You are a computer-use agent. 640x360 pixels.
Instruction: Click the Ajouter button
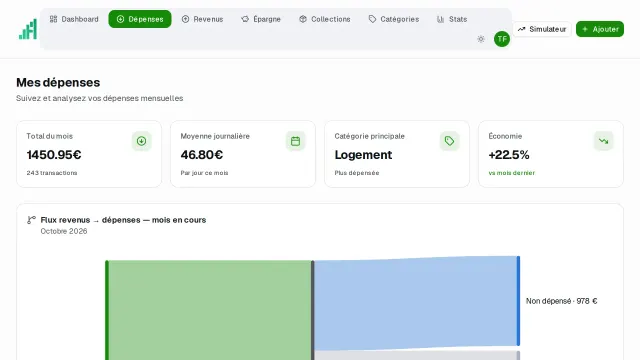point(600,29)
